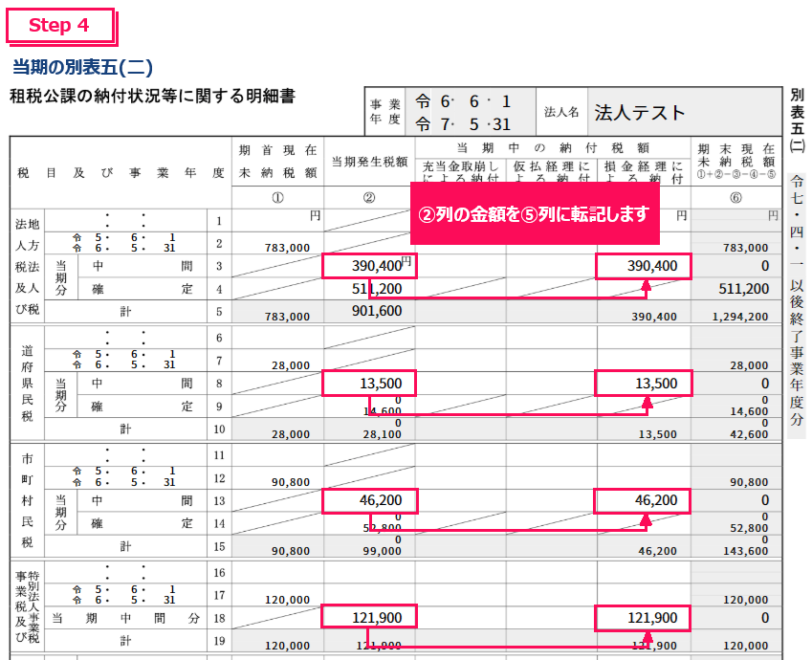Click 121,900 in row 18 column ②
Image resolution: width=812 pixels, height=660 pixels.
[377, 618]
